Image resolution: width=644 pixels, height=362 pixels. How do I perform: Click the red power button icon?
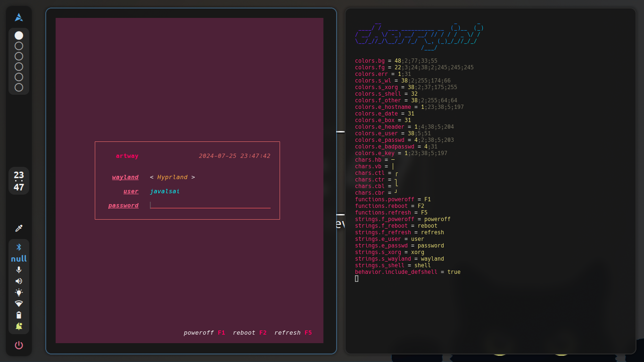click(19, 345)
